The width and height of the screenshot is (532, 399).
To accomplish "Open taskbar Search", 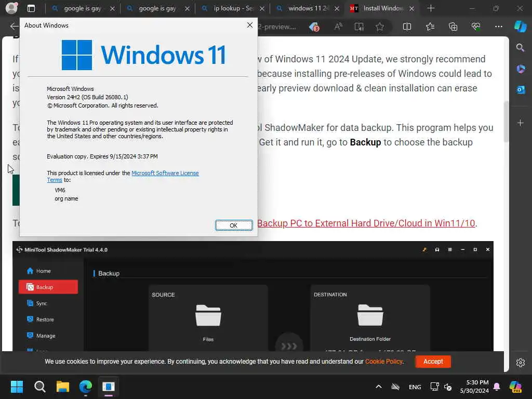I will [x=39, y=387].
